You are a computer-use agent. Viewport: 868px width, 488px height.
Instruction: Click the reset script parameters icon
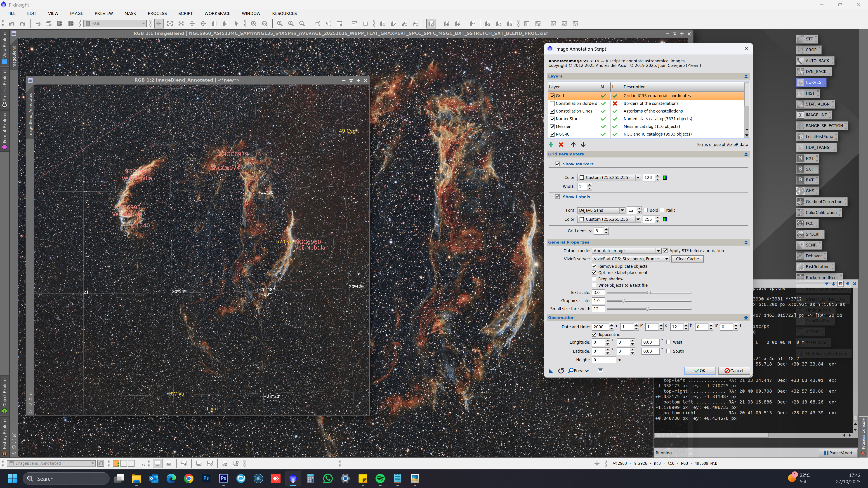tap(561, 371)
